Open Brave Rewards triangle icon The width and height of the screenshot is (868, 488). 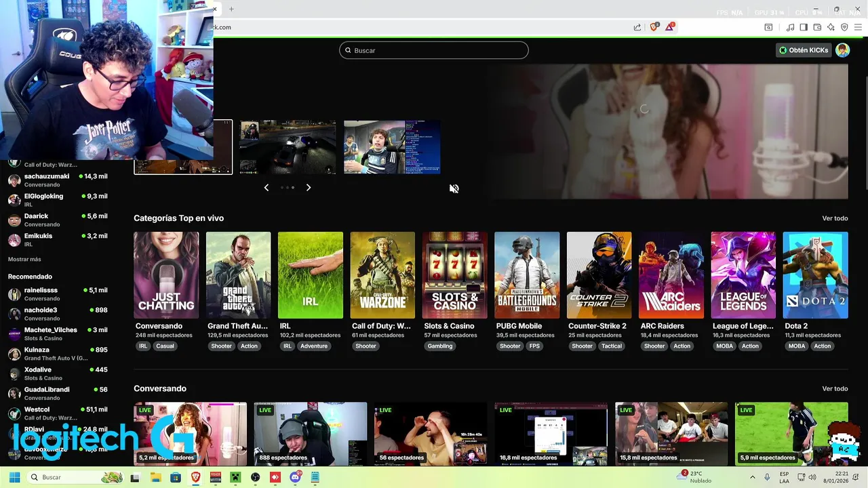670,27
